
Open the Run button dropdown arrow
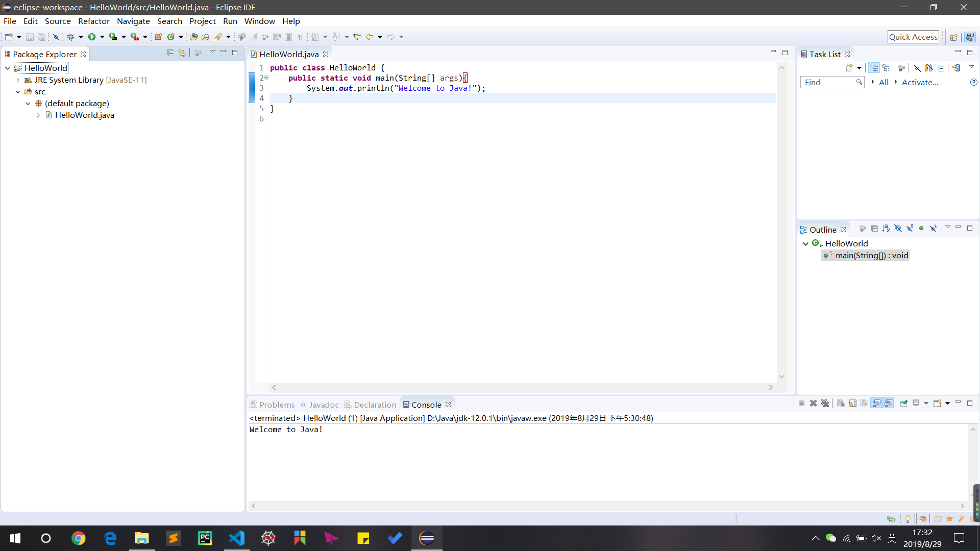pyautogui.click(x=102, y=37)
